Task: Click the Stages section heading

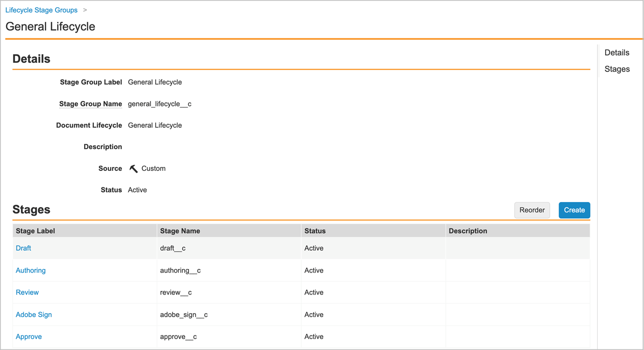Action: click(31, 209)
